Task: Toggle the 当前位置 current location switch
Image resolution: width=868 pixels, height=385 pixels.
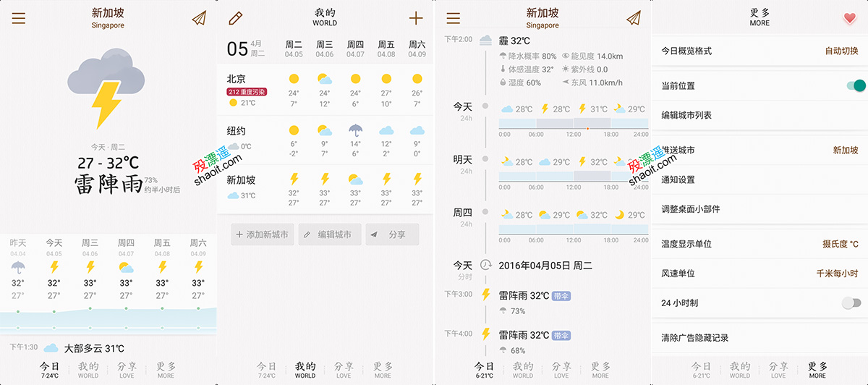Action: pyautogui.click(x=856, y=85)
